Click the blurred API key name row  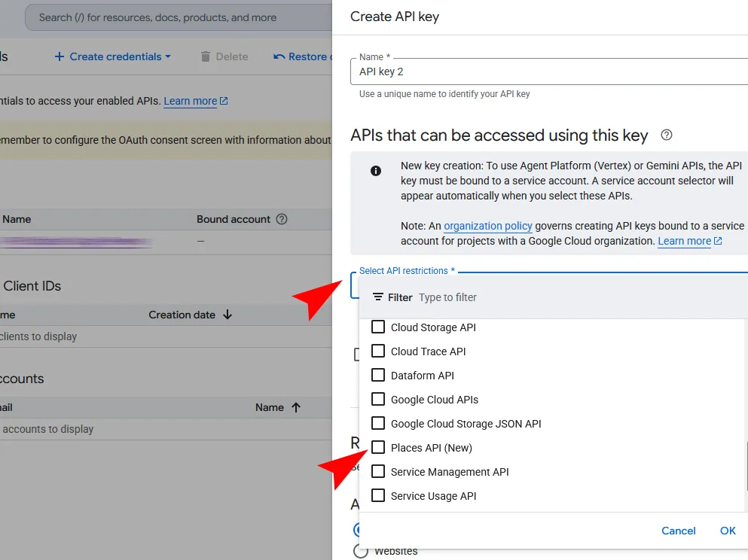[x=76, y=242]
